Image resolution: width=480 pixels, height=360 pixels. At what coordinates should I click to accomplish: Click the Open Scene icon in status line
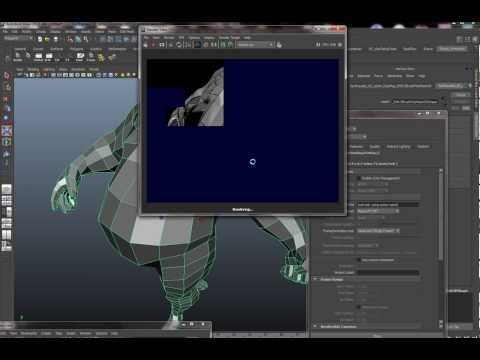coord(47,39)
